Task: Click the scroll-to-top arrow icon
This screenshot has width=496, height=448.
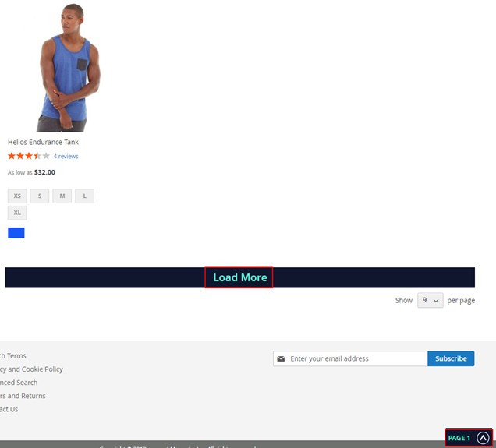Action: pyautogui.click(x=483, y=438)
